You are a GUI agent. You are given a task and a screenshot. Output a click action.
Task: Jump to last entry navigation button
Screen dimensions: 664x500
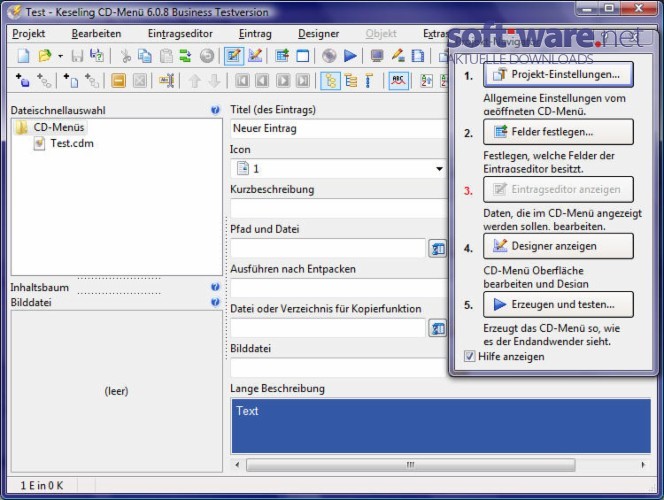303,80
